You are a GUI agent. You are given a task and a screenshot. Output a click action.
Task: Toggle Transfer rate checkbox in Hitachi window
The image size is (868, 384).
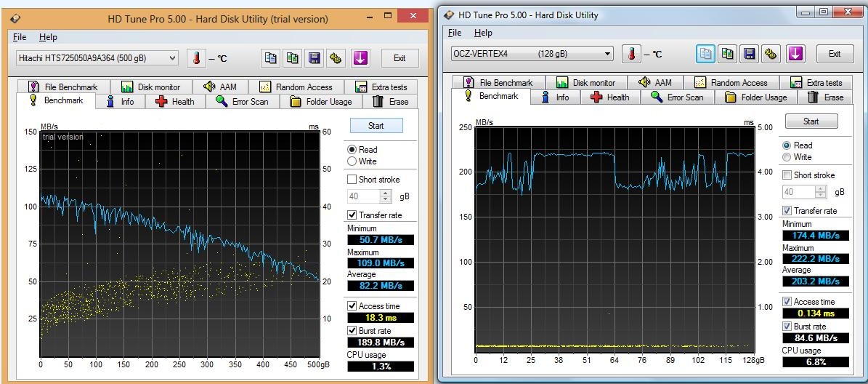click(x=352, y=215)
